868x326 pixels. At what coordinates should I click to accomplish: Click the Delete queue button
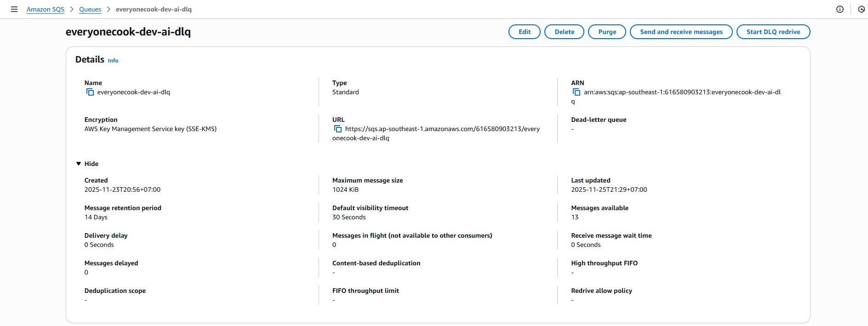pyautogui.click(x=565, y=32)
